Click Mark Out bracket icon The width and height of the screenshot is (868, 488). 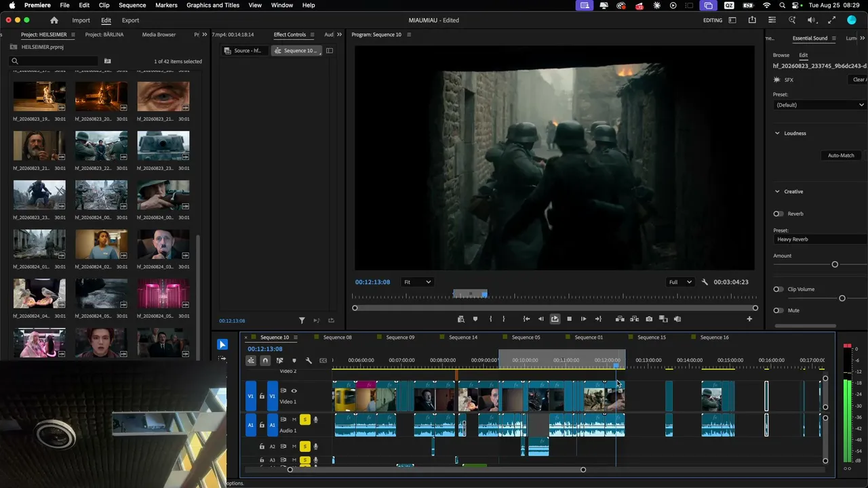(x=503, y=319)
